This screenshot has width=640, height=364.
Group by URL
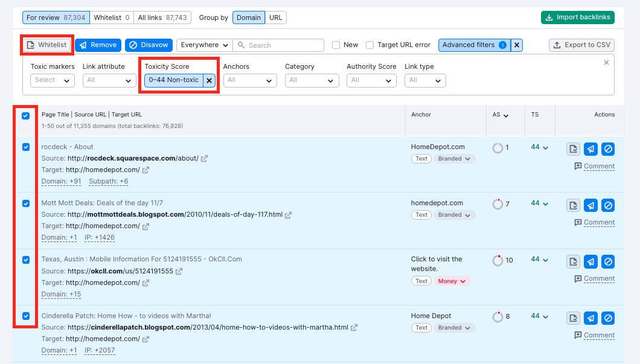tap(275, 18)
